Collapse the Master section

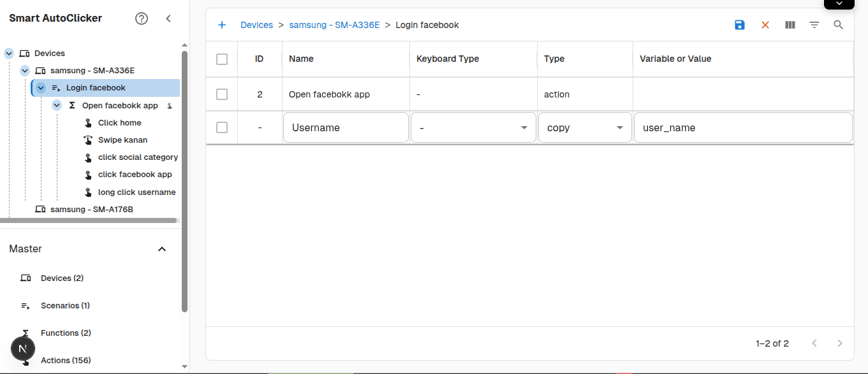pos(162,249)
